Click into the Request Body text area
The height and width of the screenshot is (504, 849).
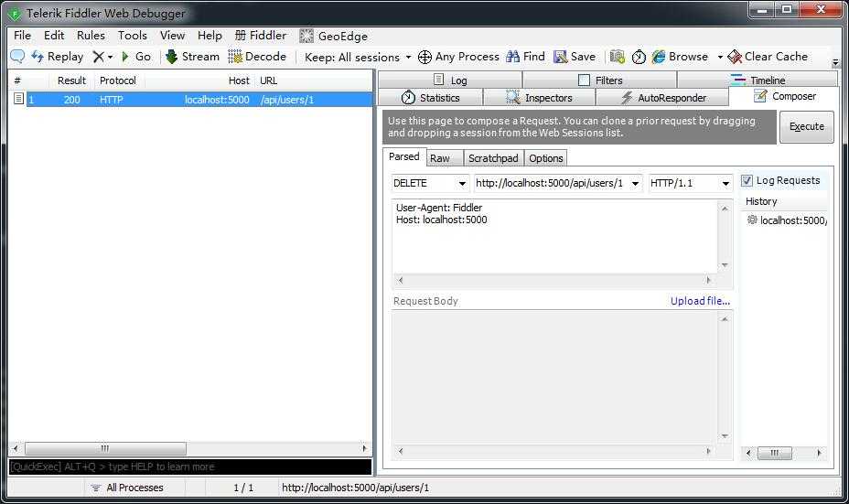[555, 378]
